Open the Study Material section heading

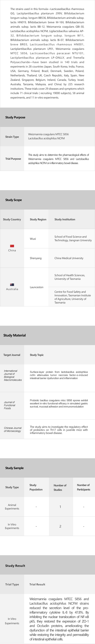tap(14, 335)
